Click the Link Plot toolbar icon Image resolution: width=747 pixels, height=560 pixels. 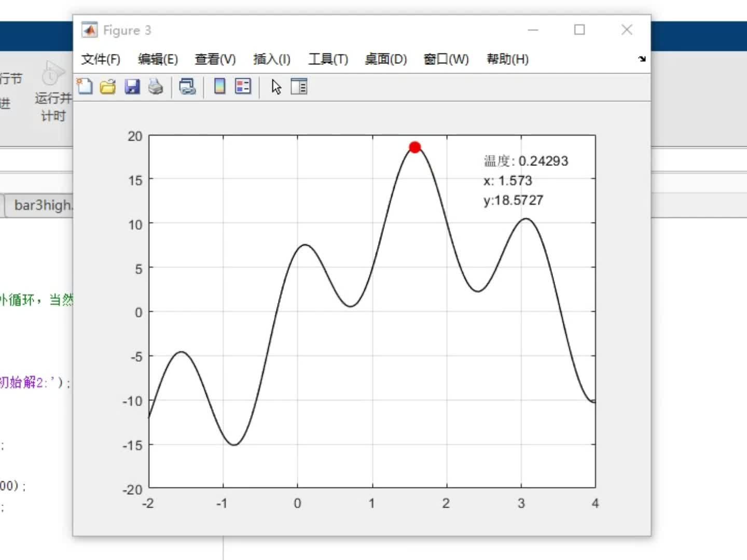click(x=187, y=87)
